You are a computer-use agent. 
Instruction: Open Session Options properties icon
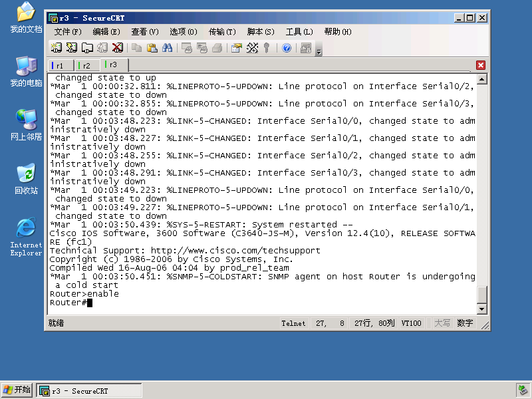[237, 48]
